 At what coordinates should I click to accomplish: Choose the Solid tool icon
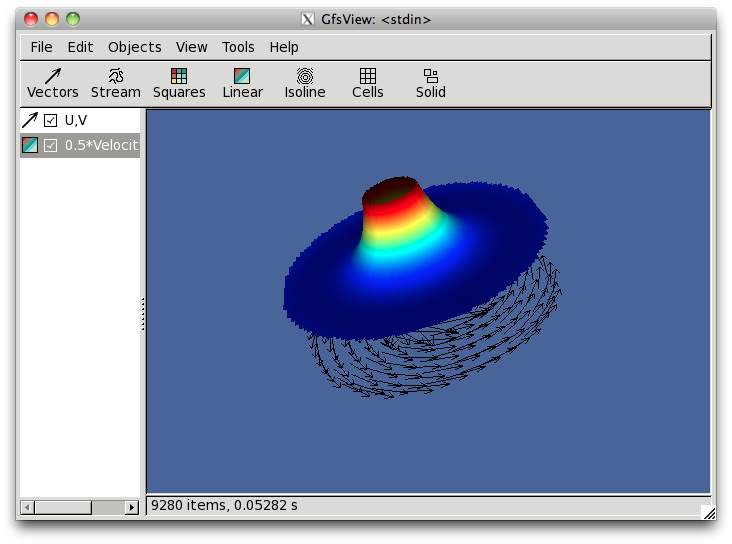pyautogui.click(x=431, y=83)
